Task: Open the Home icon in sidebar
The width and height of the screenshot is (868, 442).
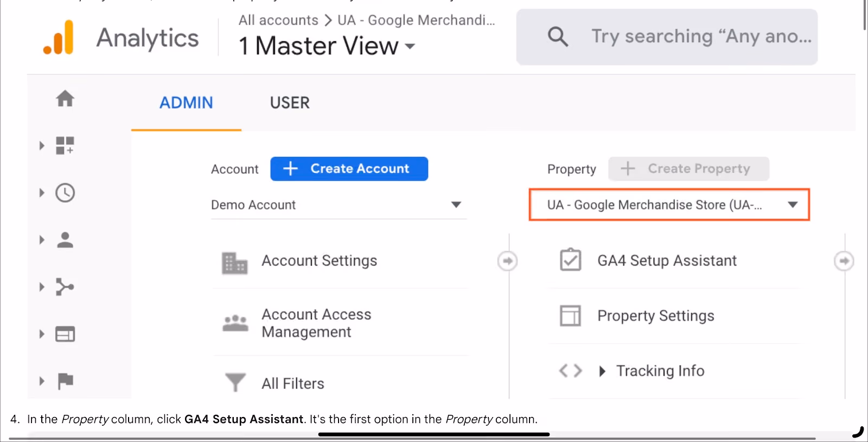Action: tap(65, 98)
